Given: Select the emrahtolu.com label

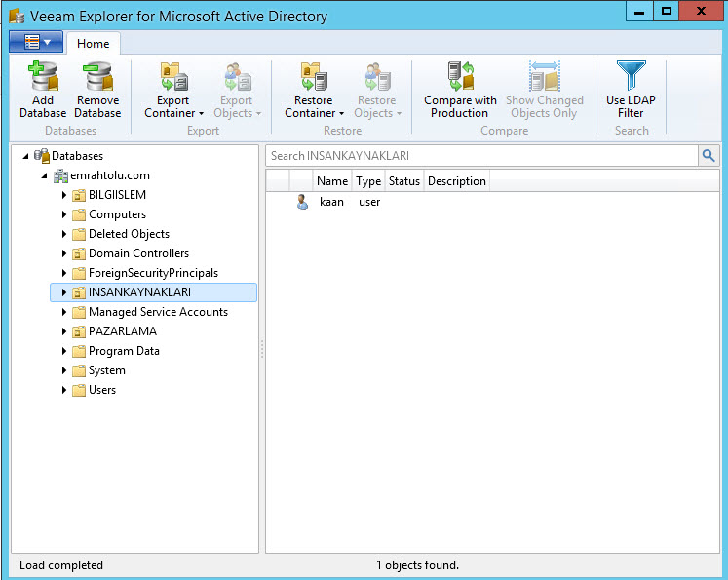Looking at the screenshot, I should 110,175.
